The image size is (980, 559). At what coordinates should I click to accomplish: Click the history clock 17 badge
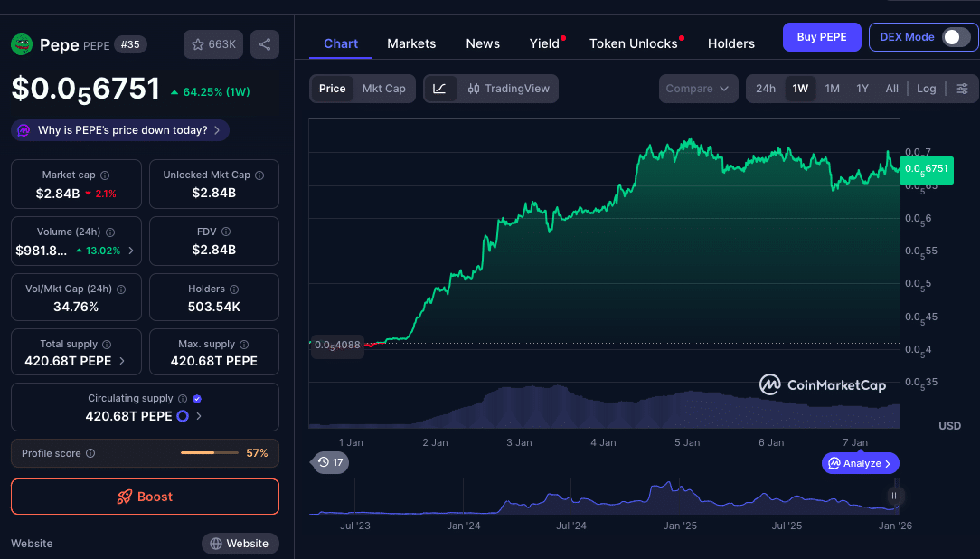point(329,463)
